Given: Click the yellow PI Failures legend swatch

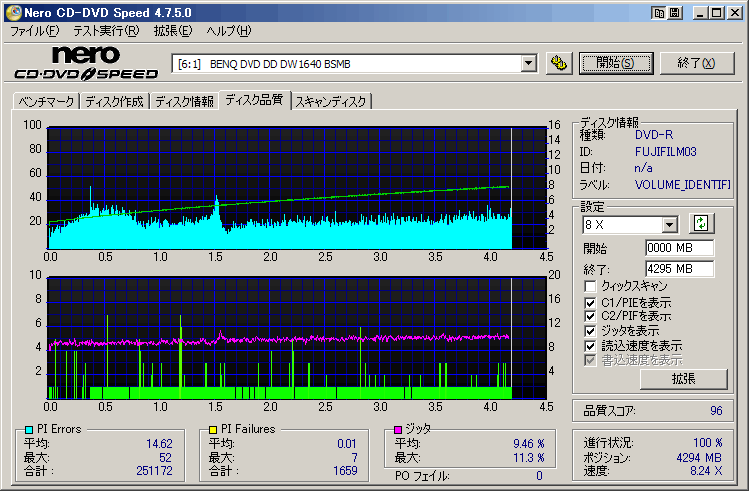Looking at the screenshot, I should coord(213,429).
